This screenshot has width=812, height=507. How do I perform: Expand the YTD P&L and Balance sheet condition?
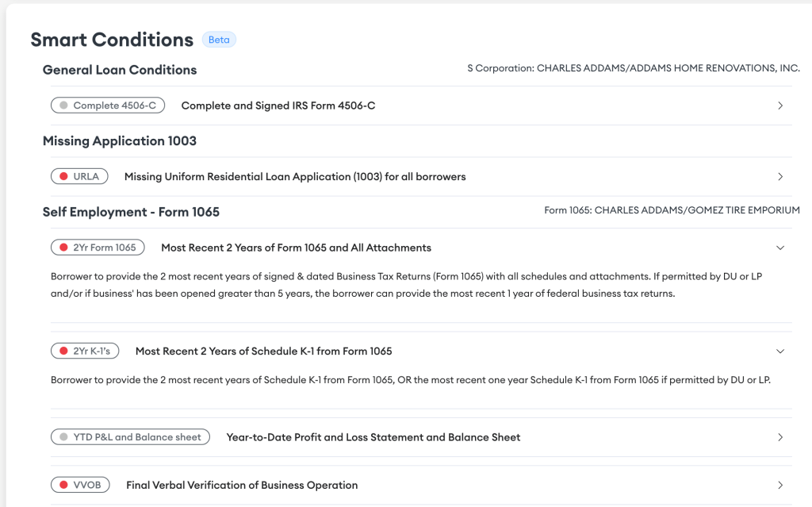pyautogui.click(x=779, y=436)
